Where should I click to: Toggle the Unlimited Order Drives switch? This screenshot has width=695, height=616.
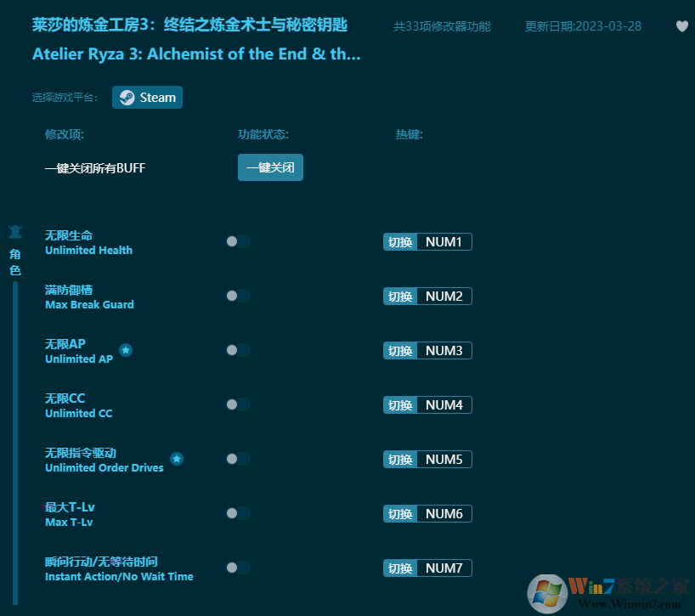tap(237, 459)
